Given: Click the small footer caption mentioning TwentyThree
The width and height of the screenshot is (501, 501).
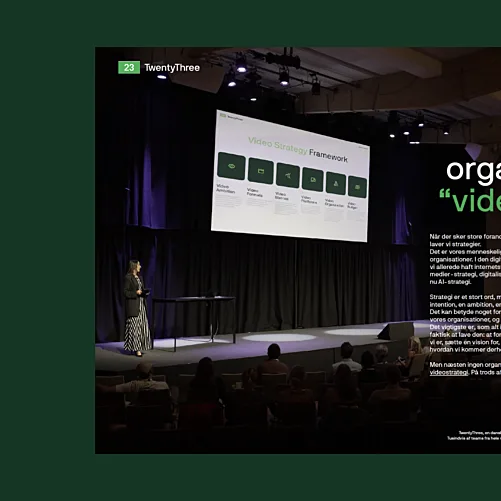Looking at the screenshot, I should tap(474, 435).
